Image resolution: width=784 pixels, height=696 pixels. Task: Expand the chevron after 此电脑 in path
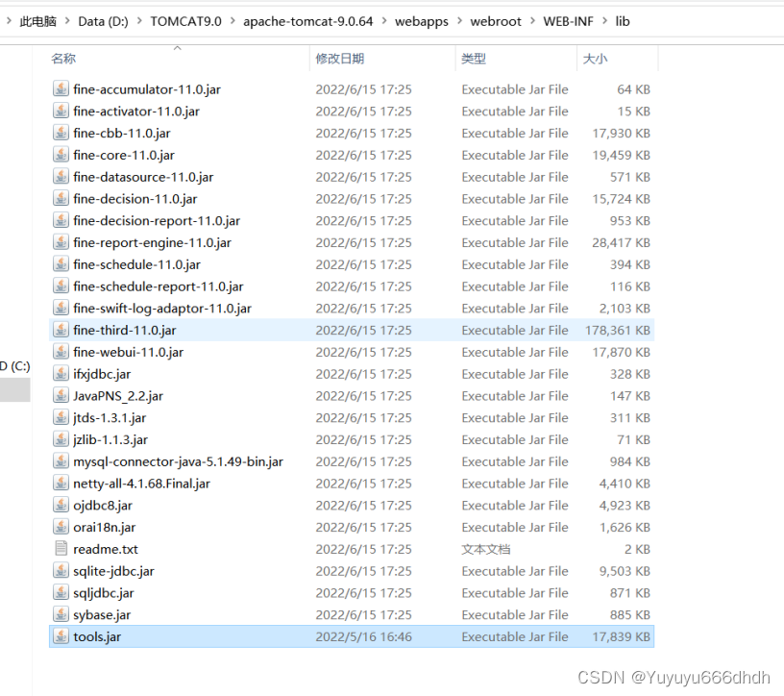[67, 21]
